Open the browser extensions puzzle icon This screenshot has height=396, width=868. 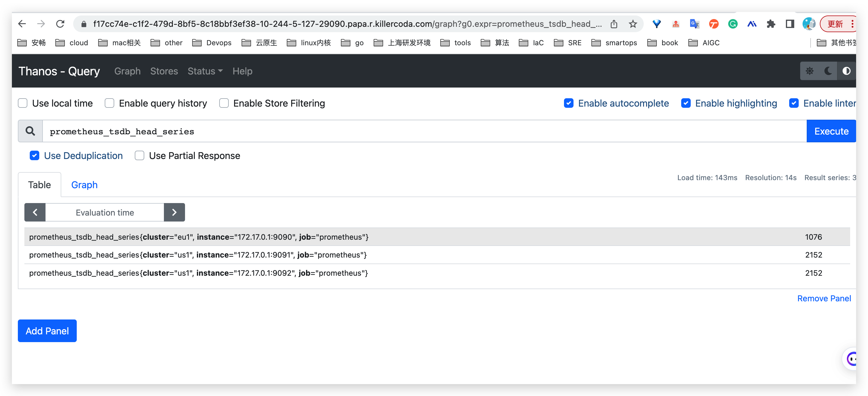(x=771, y=24)
